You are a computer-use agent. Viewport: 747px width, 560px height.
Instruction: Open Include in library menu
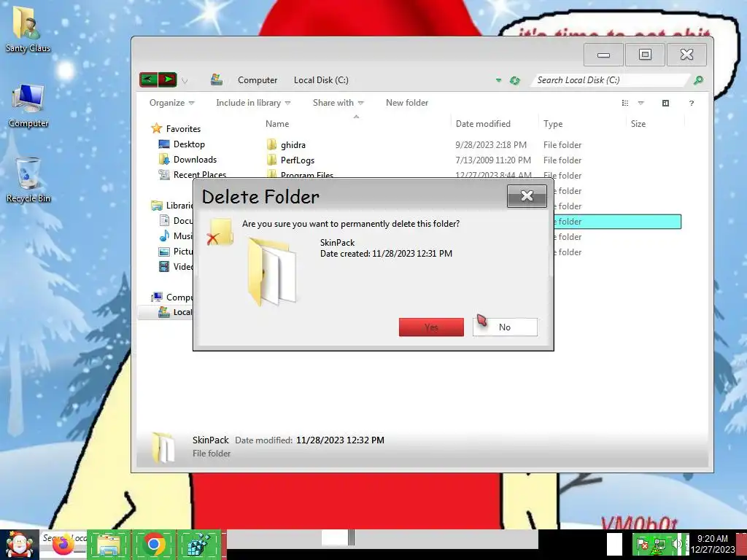253,103
